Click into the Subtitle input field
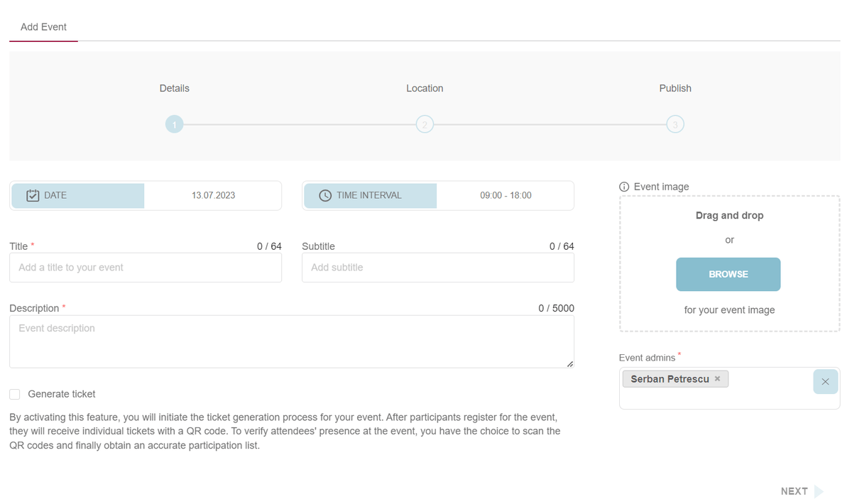The image size is (852, 504). tap(438, 268)
